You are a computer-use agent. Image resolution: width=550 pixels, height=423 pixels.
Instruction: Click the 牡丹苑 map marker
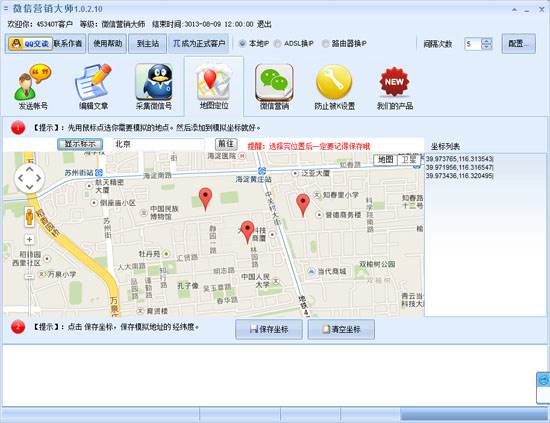click(166, 253)
